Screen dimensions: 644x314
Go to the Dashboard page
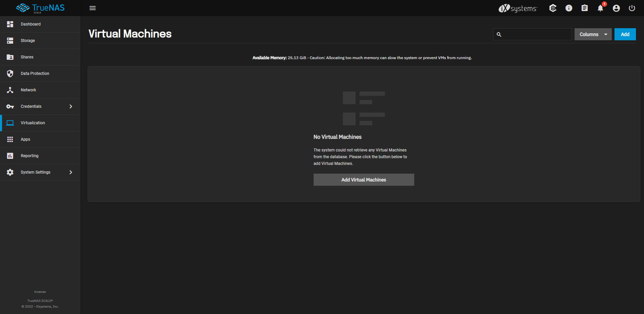point(31,24)
